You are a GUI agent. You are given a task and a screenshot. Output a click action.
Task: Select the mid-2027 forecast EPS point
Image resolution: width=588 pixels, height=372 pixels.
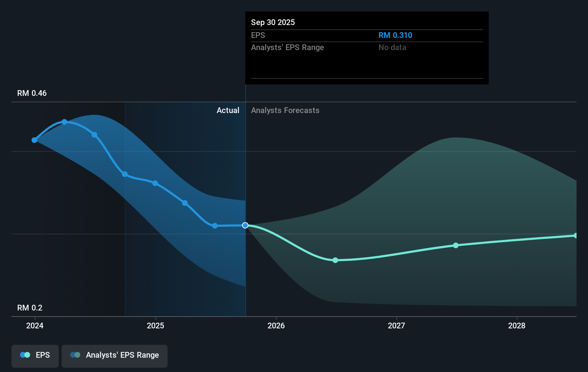pyautogui.click(x=456, y=245)
